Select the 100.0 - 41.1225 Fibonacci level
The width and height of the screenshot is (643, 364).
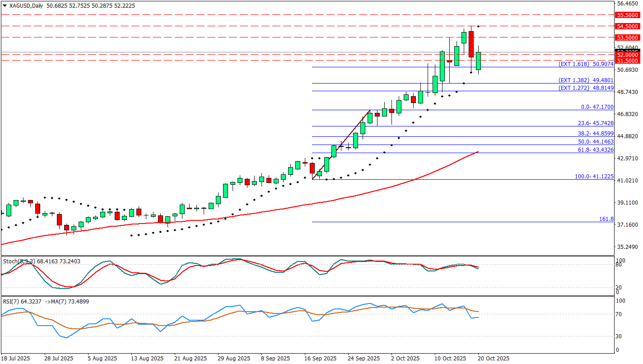594,177
